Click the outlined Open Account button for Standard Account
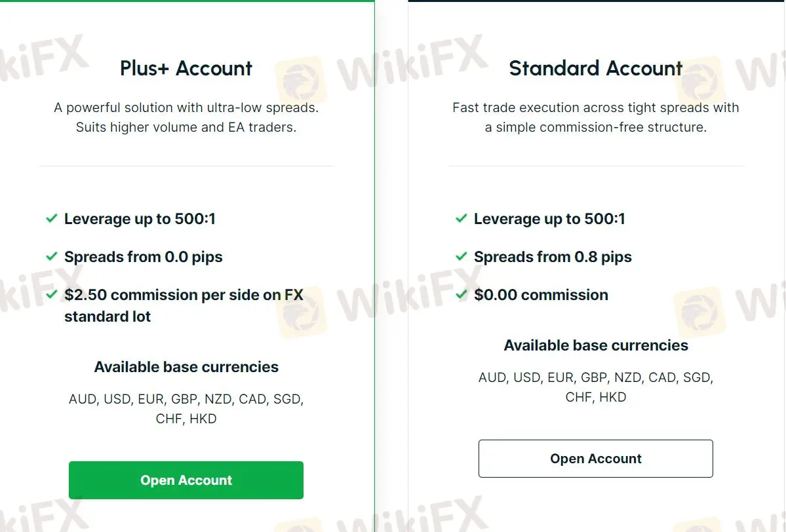The width and height of the screenshot is (786, 532). tap(595, 459)
